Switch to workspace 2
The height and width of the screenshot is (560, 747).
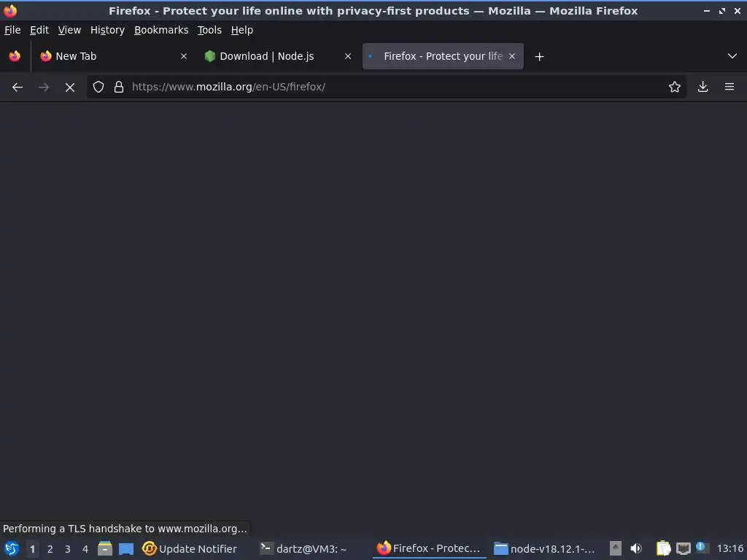(x=50, y=549)
